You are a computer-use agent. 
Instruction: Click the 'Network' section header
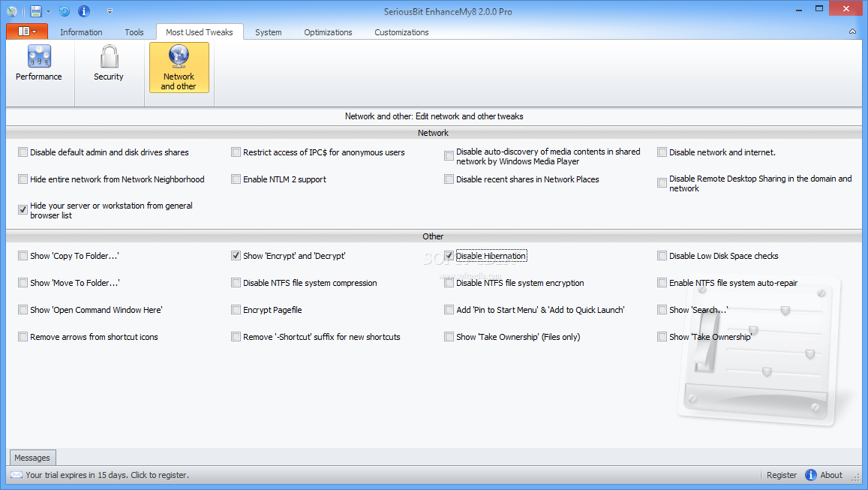point(434,133)
